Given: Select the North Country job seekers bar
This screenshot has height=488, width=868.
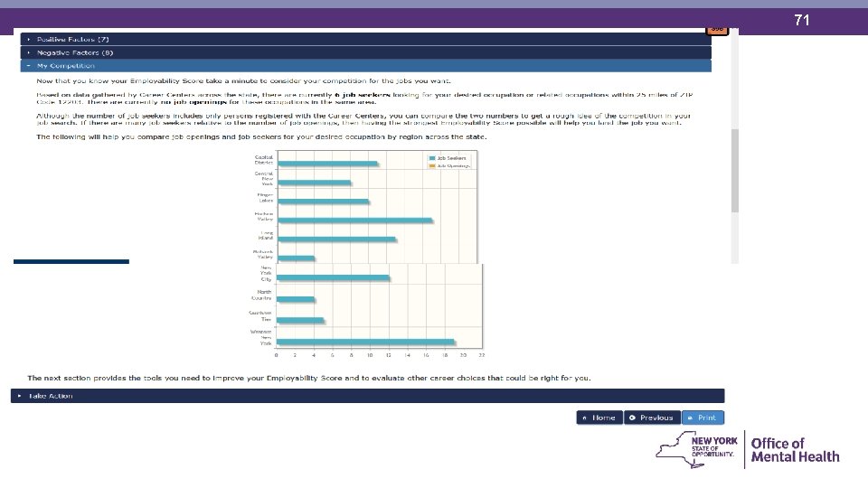Looking at the screenshot, I should coord(297,299).
